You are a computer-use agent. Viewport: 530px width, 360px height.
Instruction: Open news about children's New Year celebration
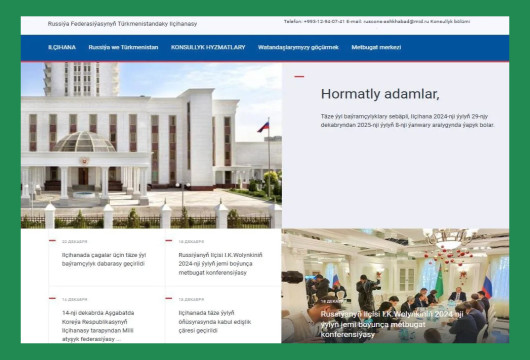104,259
